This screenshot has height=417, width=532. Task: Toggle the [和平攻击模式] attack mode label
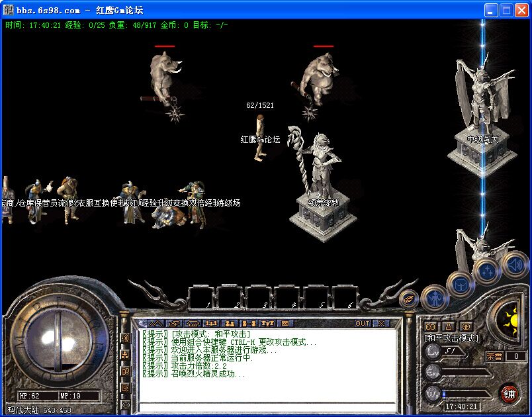tap(451, 338)
